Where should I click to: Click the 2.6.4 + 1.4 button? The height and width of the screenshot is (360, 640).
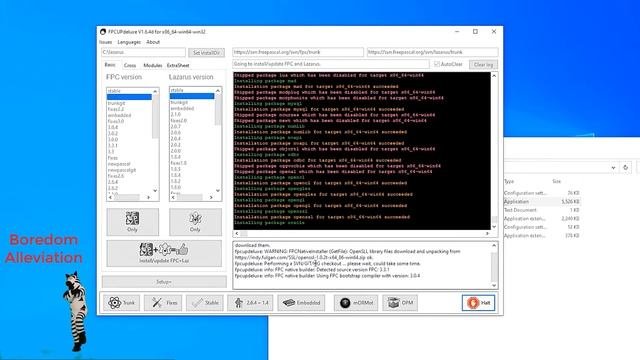[250, 303]
